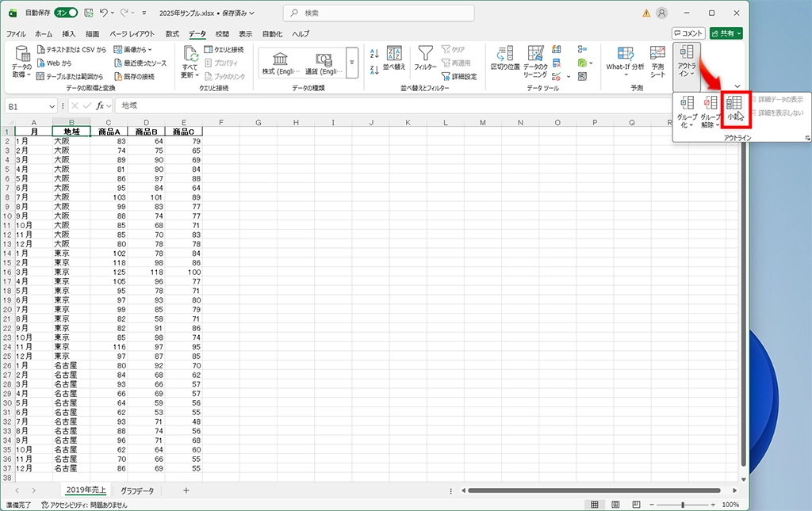
Task: Open the 挿入 (Insert) ribbon tab
Action: tap(69, 34)
